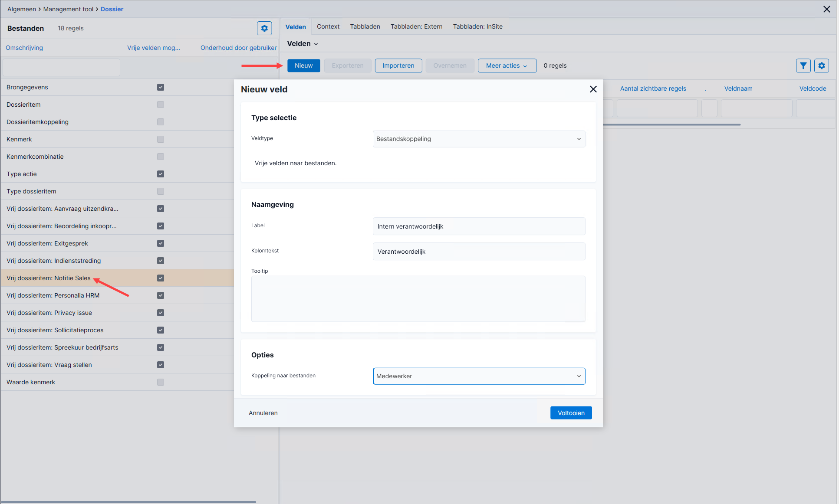Image resolution: width=839 pixels, height=504 pixels.
Task: Click the filter funnel icon
Action: tap(803, 65)
